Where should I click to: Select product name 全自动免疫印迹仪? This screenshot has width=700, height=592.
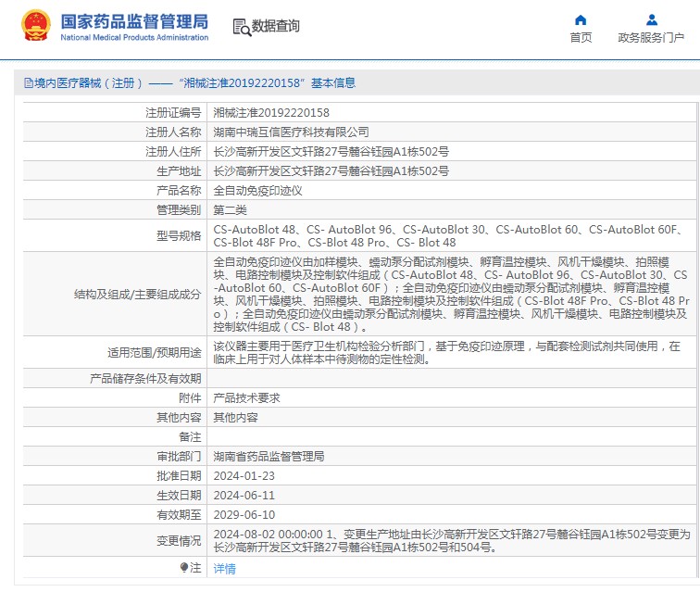click(x=257, y=190)
